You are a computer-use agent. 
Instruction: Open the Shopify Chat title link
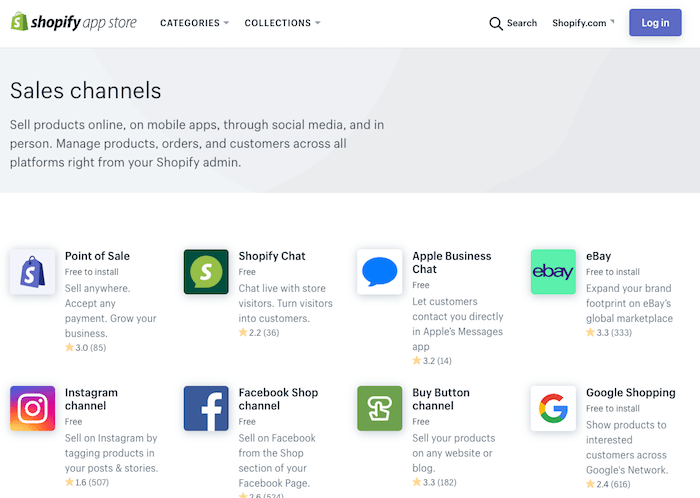tap(272, 256)
